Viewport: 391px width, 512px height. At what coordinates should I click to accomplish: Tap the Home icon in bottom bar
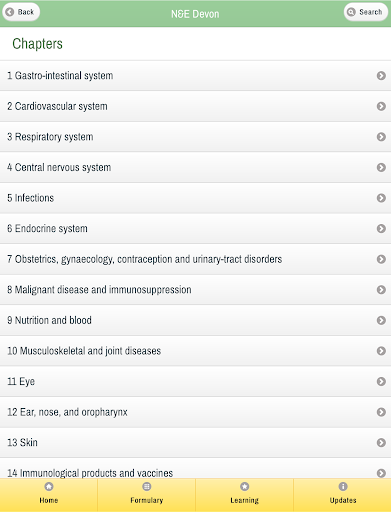(49, 487)
